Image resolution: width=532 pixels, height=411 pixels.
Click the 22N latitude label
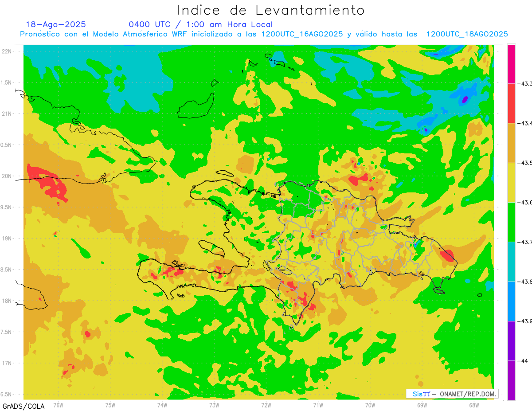7,51
